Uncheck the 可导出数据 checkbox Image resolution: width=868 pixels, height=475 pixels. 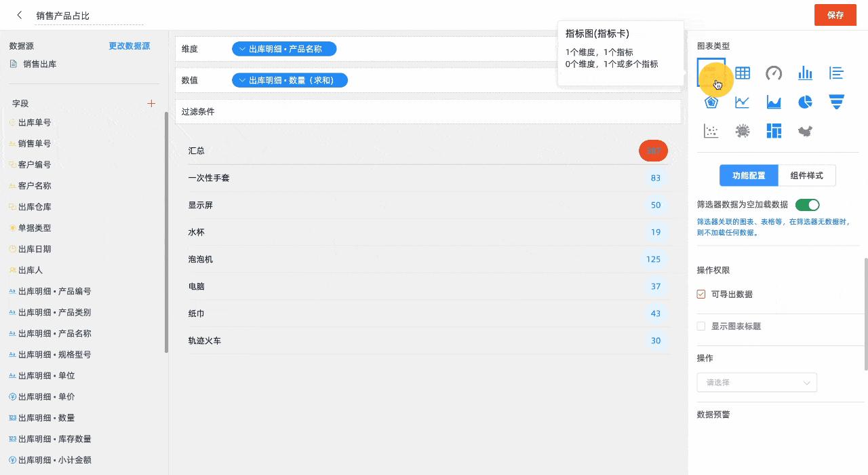[701, 294]
